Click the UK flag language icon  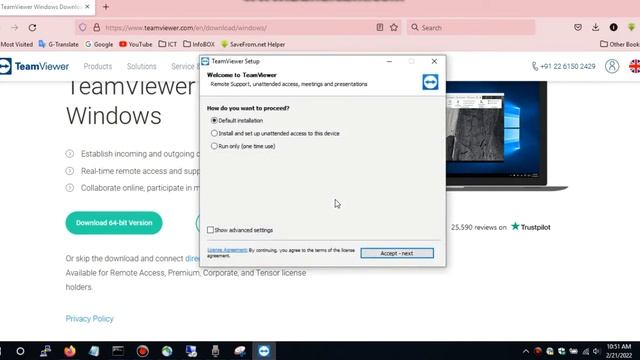click(635, 66)
